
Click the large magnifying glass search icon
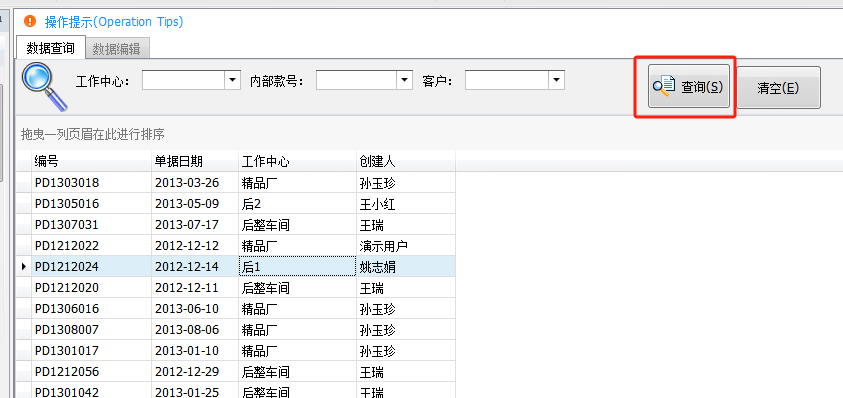pyautogui.click(x=45, y=87)
